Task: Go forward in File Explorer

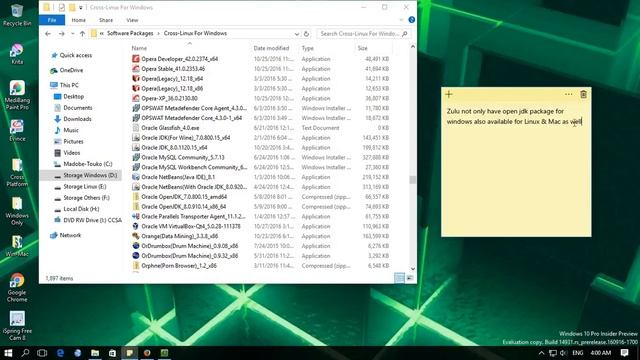Action: [x=62, y=33]
